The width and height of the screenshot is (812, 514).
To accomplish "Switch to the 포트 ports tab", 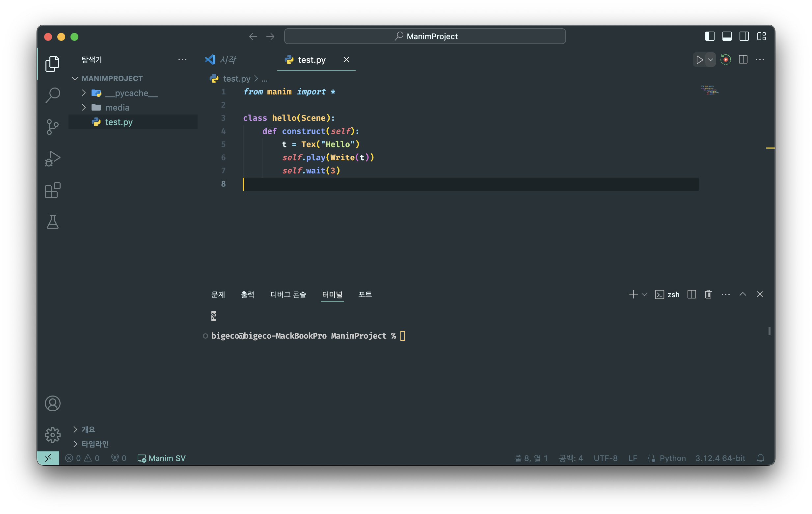I will 365,294.
